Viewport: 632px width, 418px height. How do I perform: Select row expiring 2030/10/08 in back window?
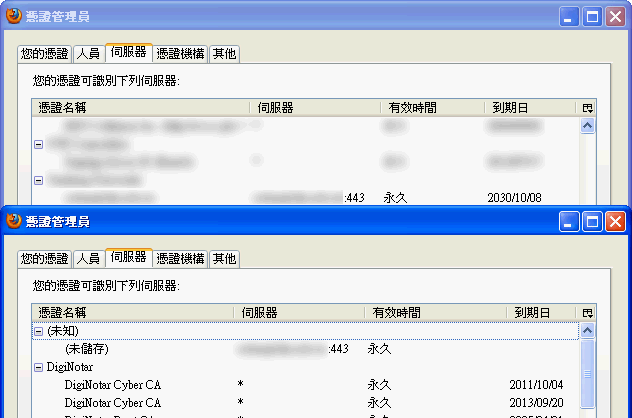pyautogui.click(x=306, y=198)
